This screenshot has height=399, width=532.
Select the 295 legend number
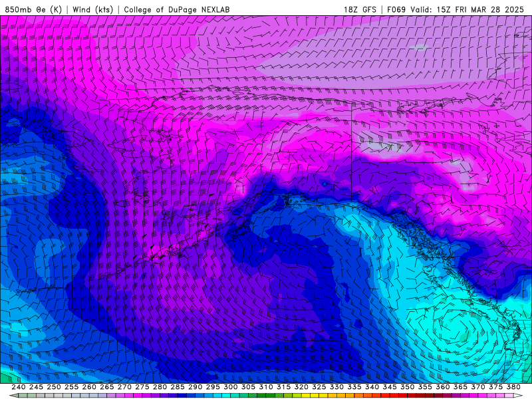[x=213, y=387]
